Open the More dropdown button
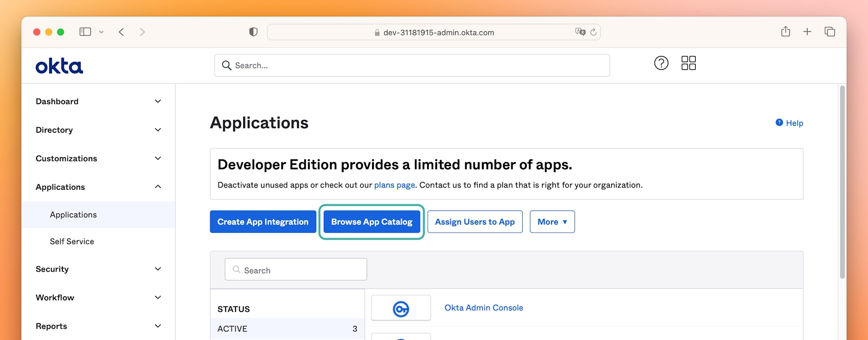868x340 pixels. tap(552, 222)
